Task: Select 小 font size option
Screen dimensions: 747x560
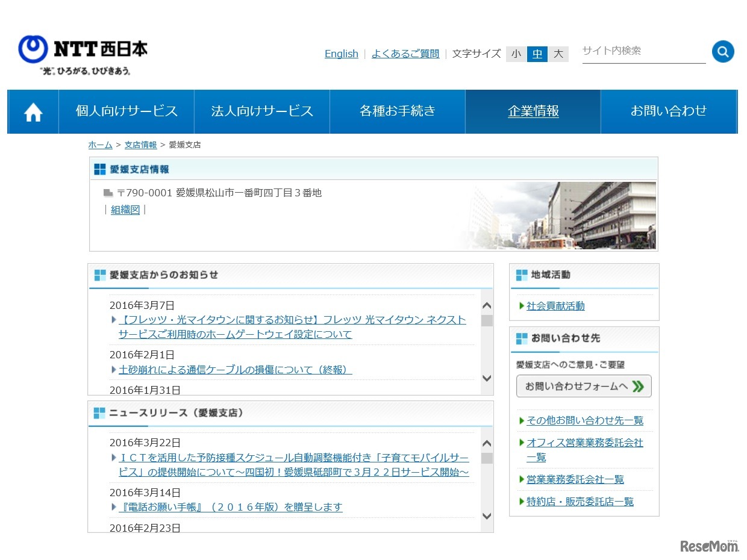Action: coord(516,54)
